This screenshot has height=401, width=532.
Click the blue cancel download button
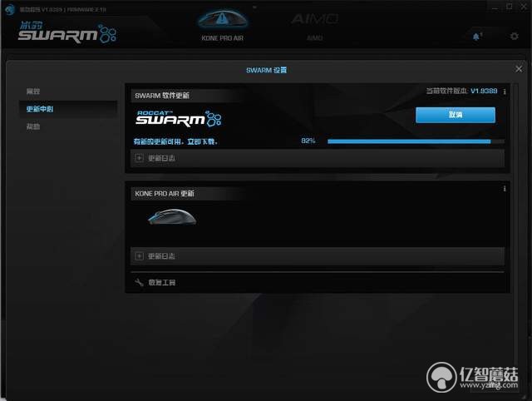456,115
